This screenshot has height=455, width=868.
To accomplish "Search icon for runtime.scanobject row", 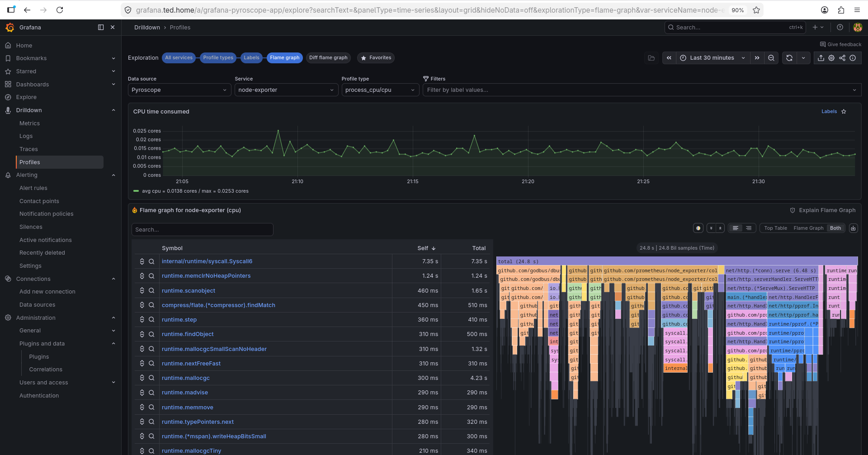I will tap(152, 291).
